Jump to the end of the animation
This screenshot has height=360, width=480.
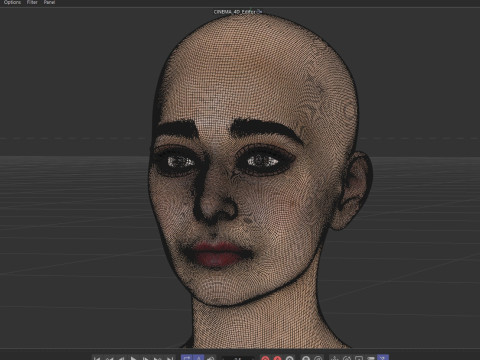[x=170, y=358]
